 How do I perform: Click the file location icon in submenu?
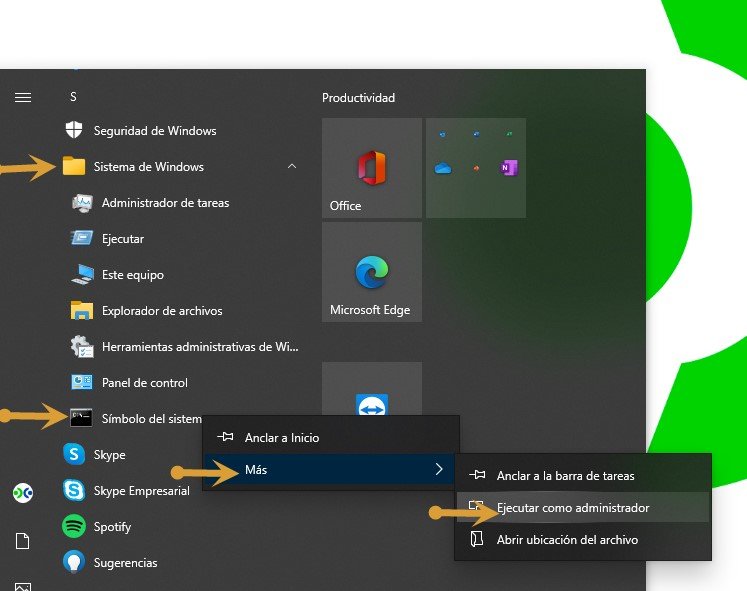pos(477,539)
